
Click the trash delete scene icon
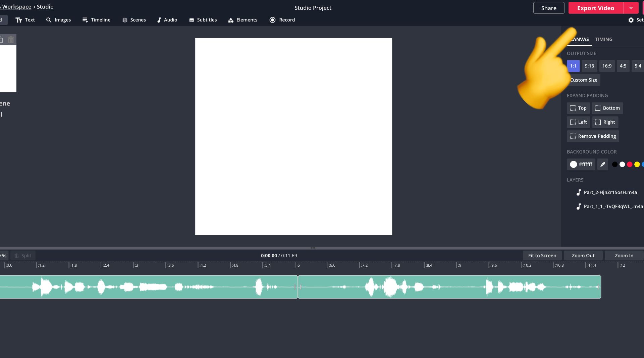(11, 40)
